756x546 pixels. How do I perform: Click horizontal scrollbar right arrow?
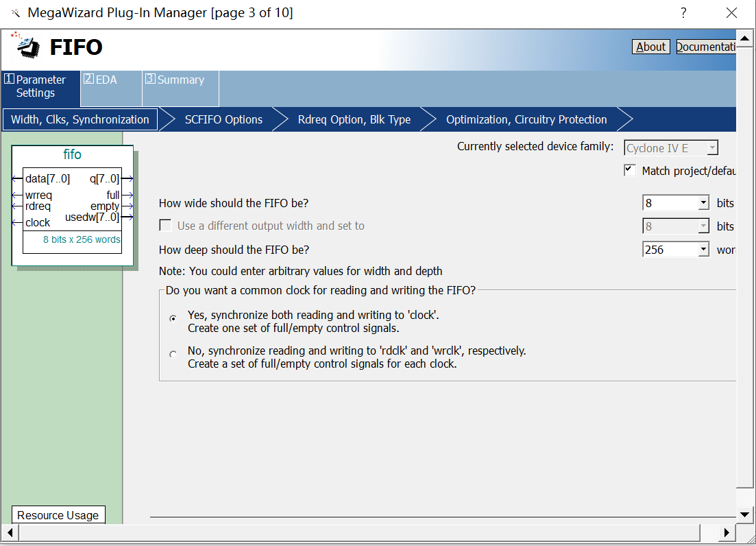727,532
